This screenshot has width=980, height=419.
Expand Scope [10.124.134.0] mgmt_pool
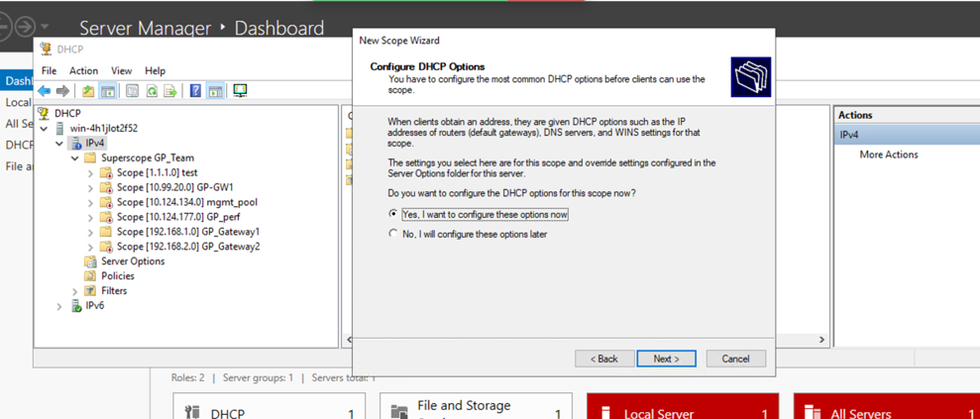90,202
